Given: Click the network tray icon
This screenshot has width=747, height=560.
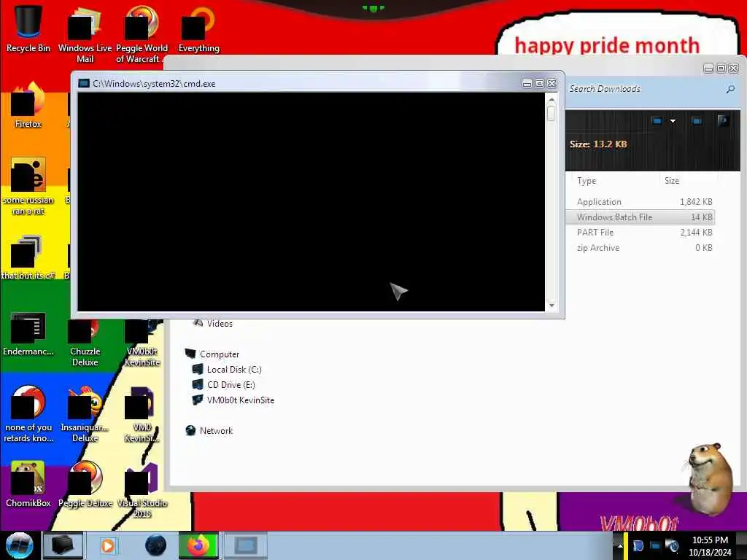Looking at the screenshot, I should click(x=655, y=545).
